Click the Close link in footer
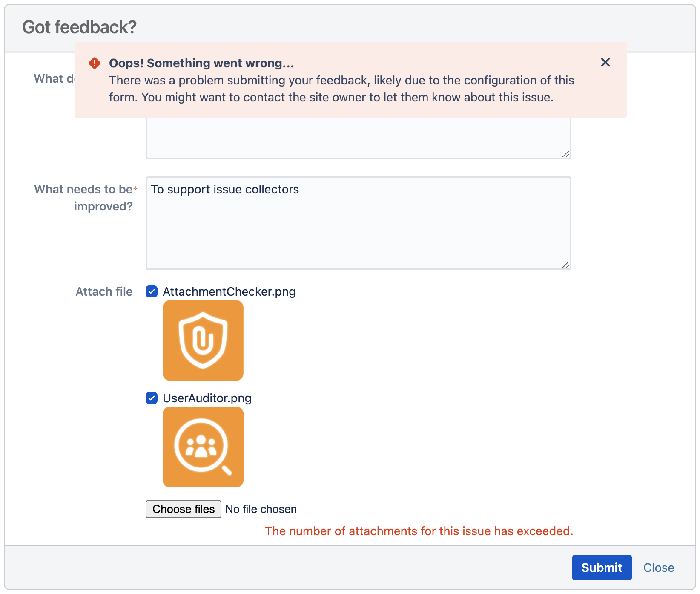The width and height of the screenshot is (700, 594). (x=658, y=568)
